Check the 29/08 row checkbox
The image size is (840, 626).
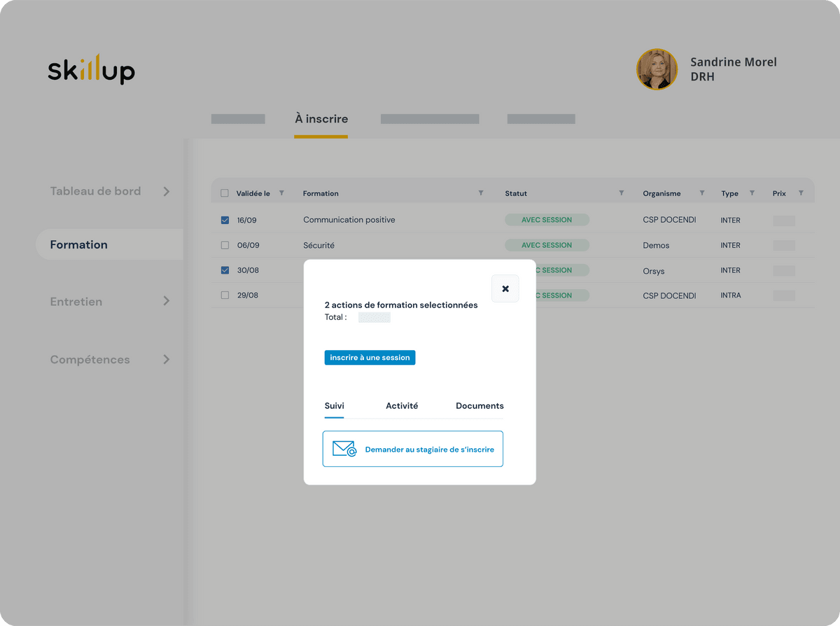coord(225,295)
